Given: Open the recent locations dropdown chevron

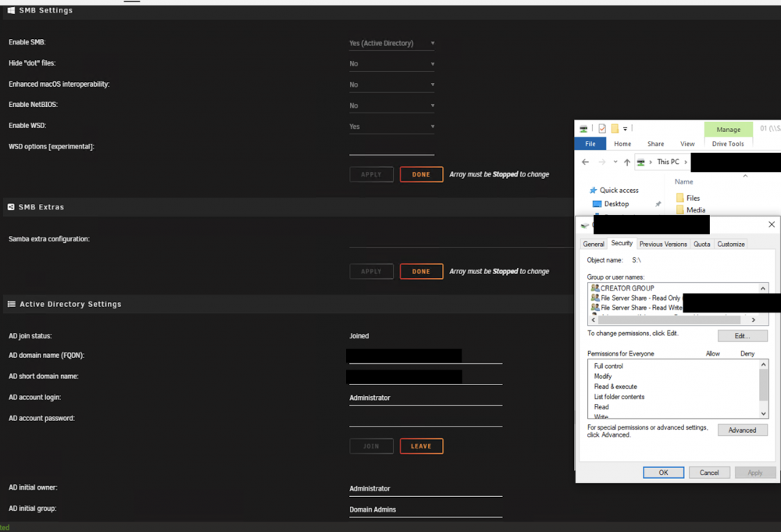Looking at the screenshot, I should 615,162.
